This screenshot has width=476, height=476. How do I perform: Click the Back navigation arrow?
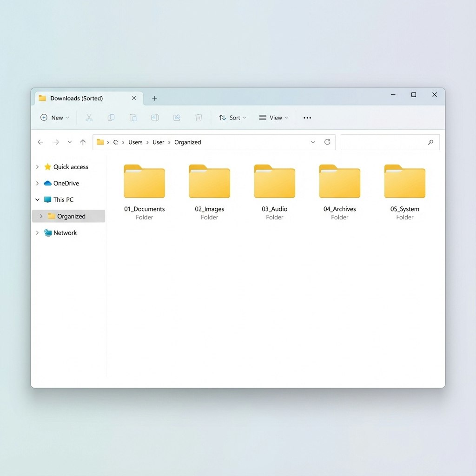[x=40, y=142]
